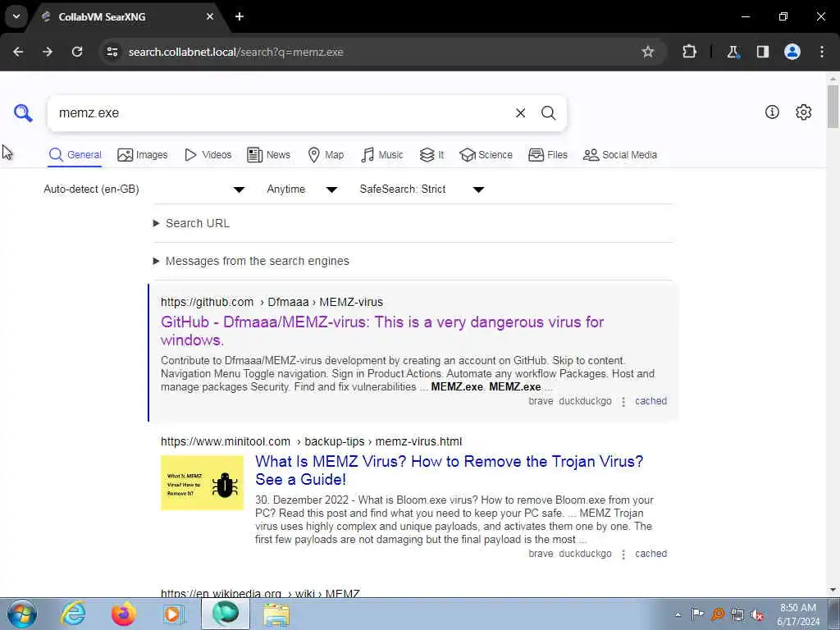
Task: Open Chrome Labs flask icon
Action: 733,52
